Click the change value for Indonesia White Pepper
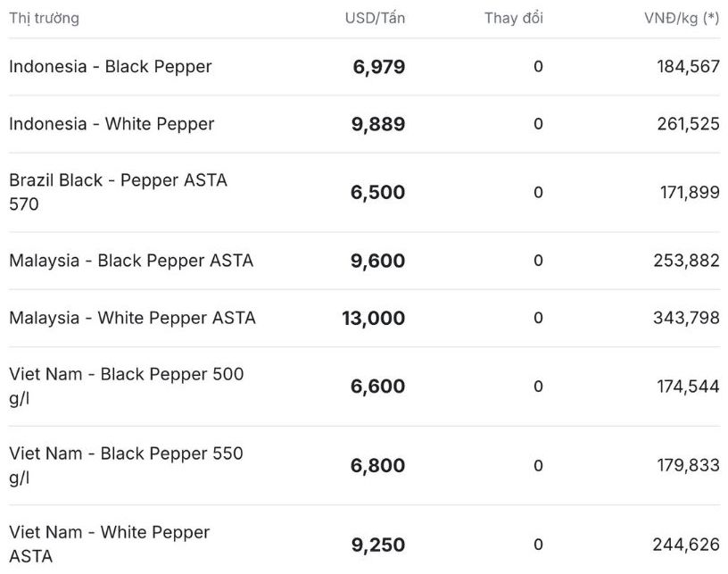This screenshot has width=728, height=574. [538, 124]
